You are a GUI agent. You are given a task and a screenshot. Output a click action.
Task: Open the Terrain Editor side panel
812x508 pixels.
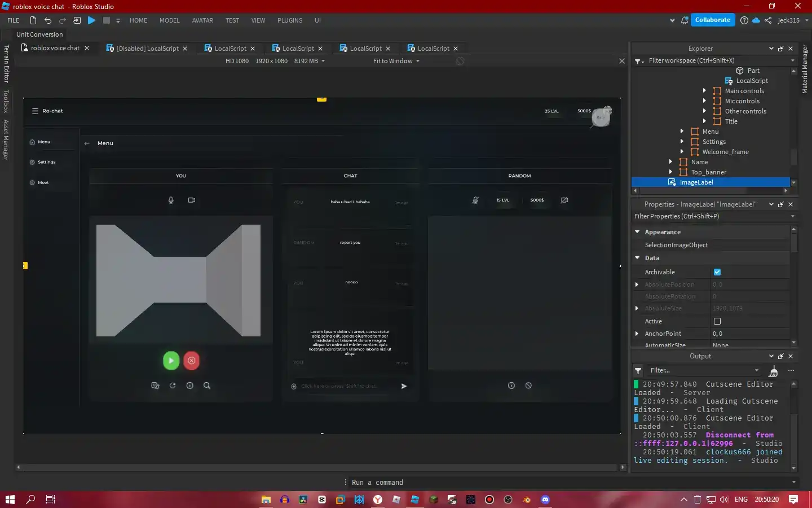6,64
